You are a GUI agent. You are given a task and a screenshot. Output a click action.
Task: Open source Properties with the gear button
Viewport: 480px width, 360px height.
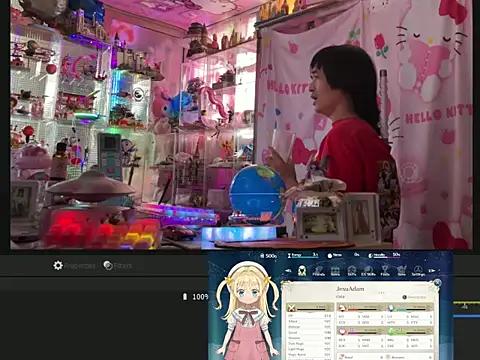(x=74, y=266)
